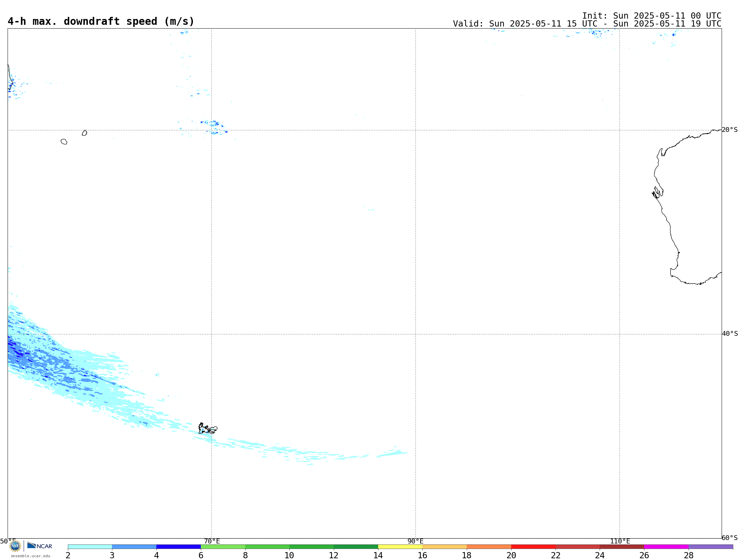Click the Réunion island outline
The image size is (744, 560).
click(x=64, y=142)
